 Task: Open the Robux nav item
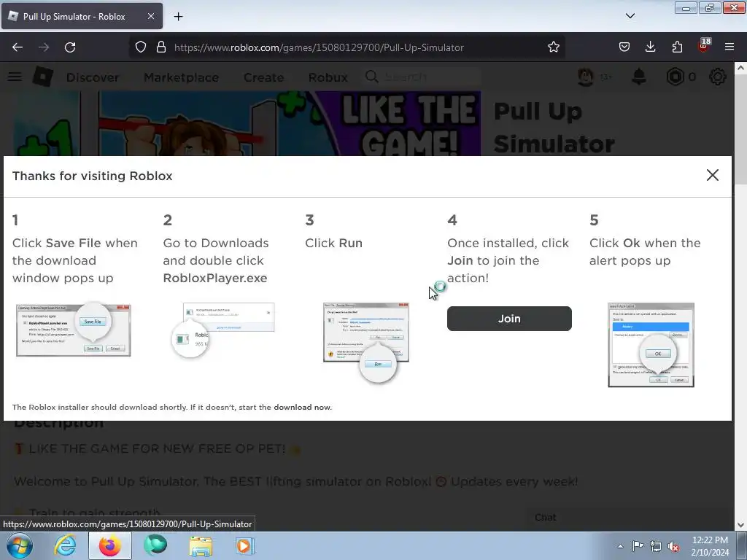pyautogui.click(x=328, y=77)
